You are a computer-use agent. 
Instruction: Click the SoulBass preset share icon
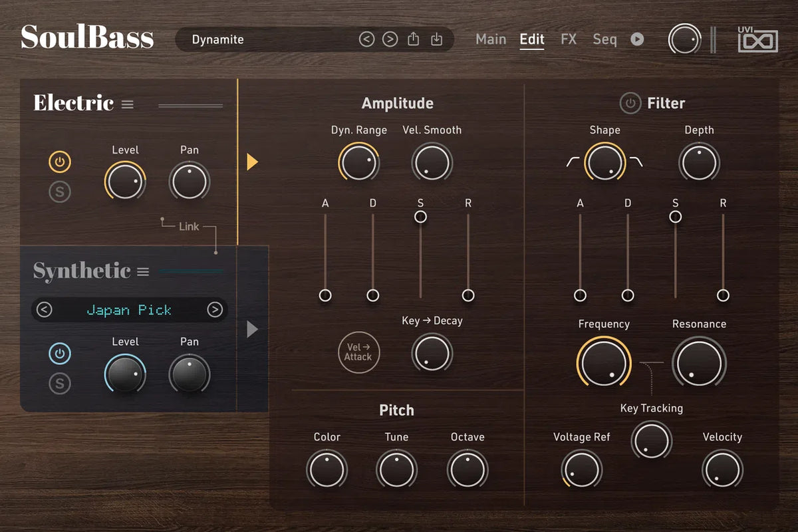(413, 39)
